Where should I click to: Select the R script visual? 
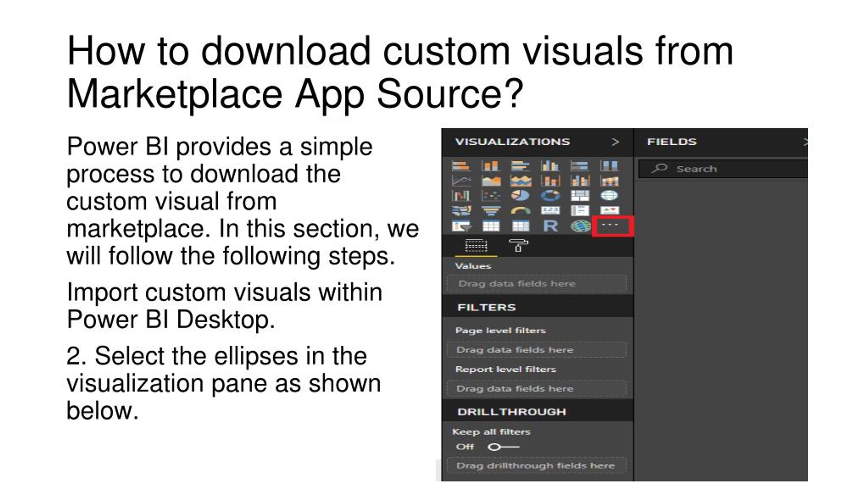[x=550, y=226]
